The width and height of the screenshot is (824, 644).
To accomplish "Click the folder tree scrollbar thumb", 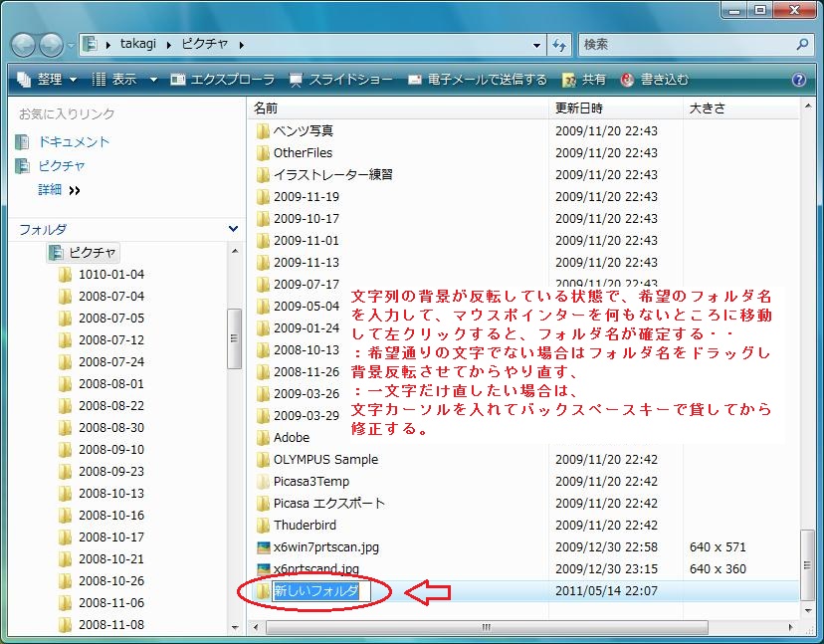I will click(235, 338).
